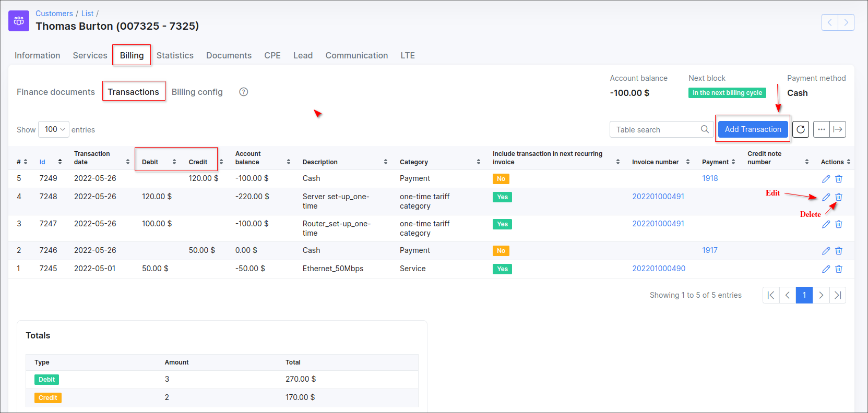Screen dimensions: 868x413
Task: Click the Add Transaction button
Action: coord(753,129)
